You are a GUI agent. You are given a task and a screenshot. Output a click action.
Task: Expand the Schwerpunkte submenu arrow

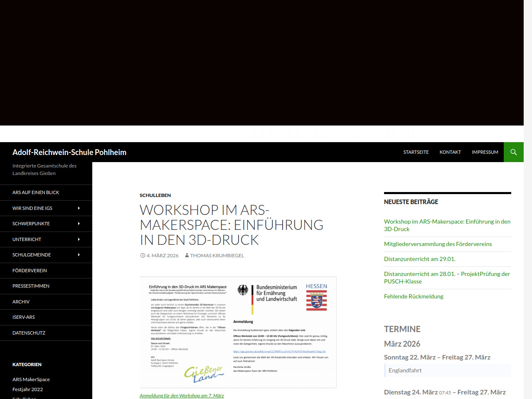coord(79,224)
